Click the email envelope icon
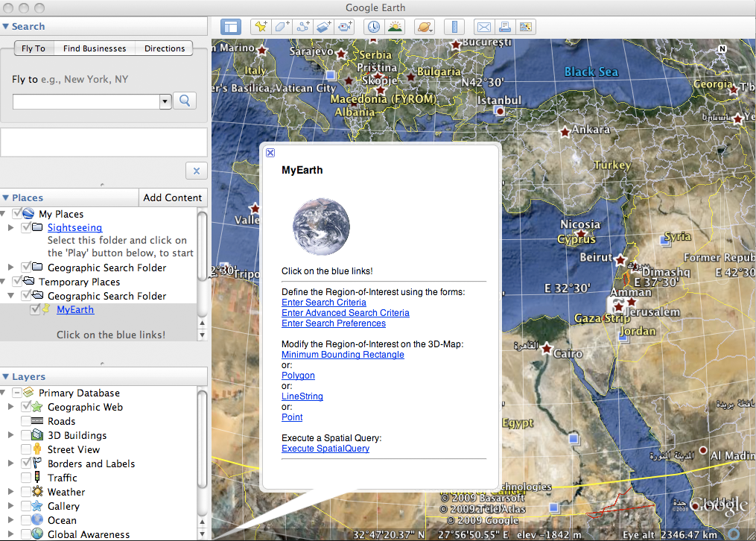This screenshot has width=756, height=541. coord(484,27)
